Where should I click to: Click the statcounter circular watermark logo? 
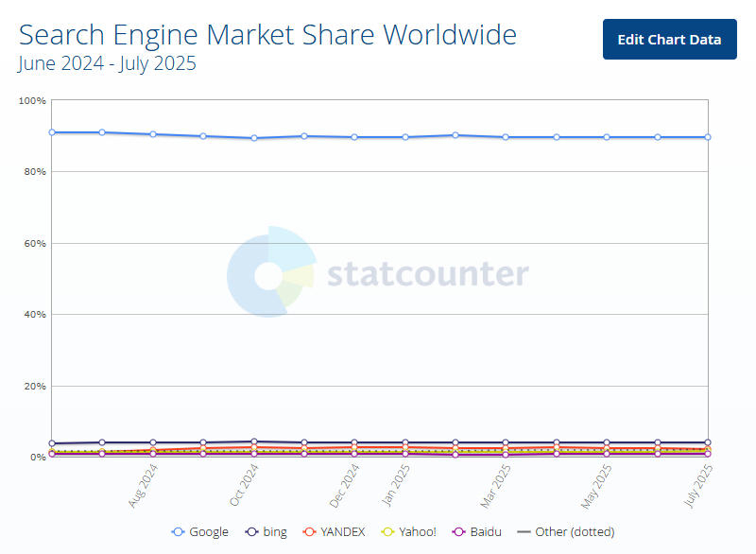tap(269, 272)
